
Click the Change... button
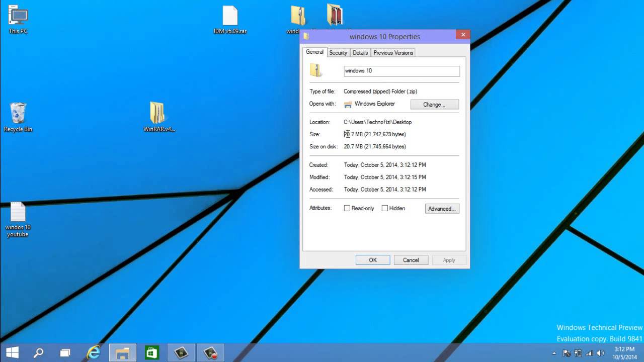click(435, 105)
